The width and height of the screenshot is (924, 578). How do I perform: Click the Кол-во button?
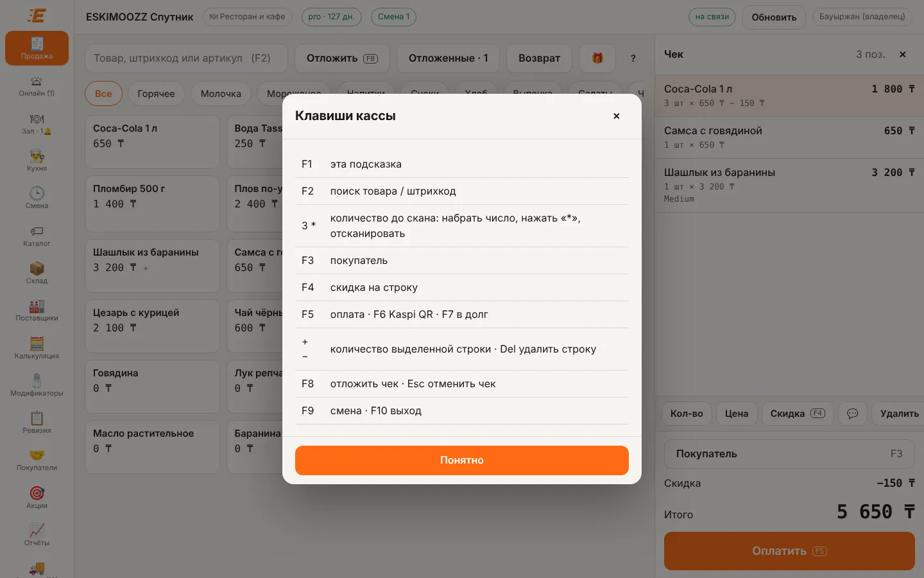click(687, 414)
